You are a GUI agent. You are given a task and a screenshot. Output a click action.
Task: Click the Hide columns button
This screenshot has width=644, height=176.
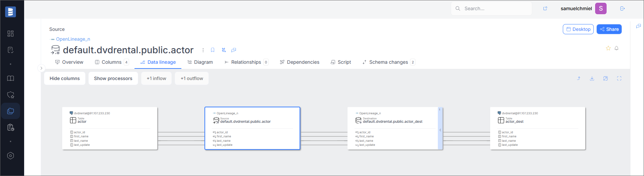[65, 78]
